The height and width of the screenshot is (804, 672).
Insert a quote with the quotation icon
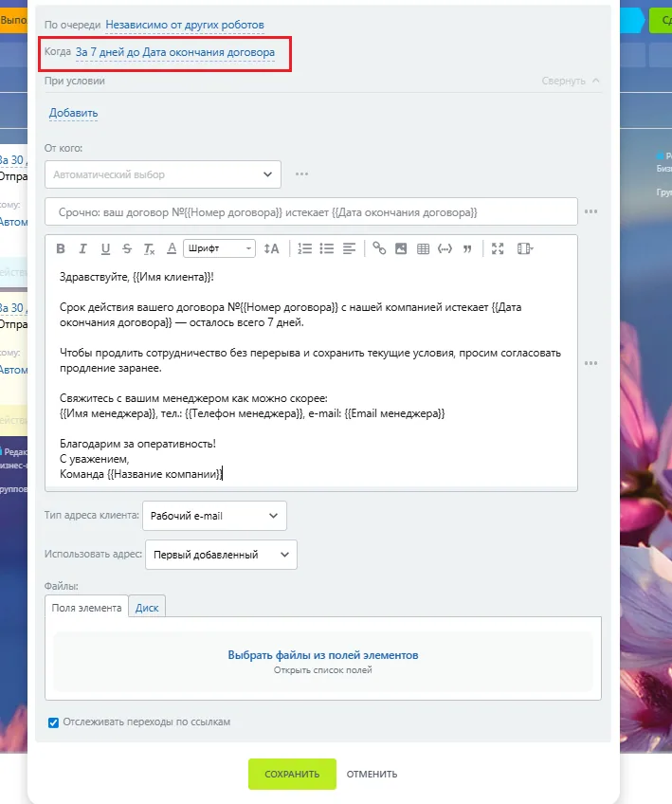pyautogui.click(x=467, y=248)
